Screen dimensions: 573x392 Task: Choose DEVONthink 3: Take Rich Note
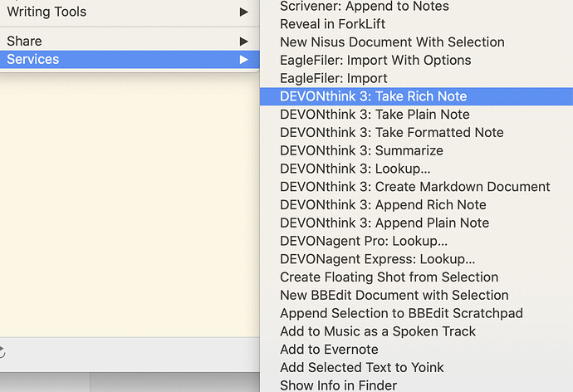tap(416, 96)
